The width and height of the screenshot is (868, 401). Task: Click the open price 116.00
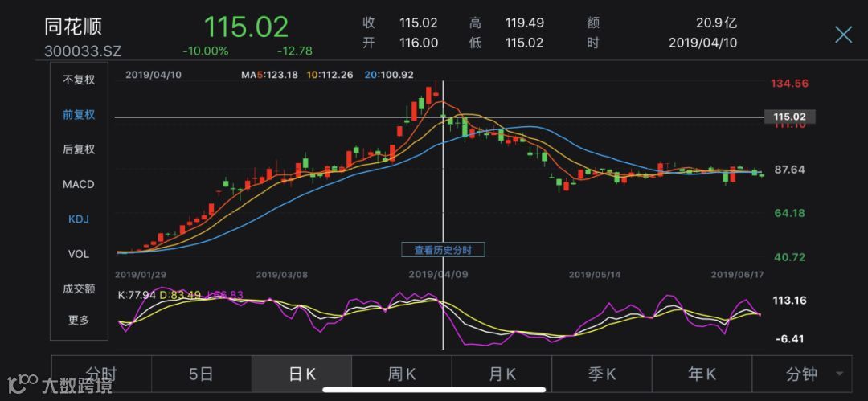(419, 43)
